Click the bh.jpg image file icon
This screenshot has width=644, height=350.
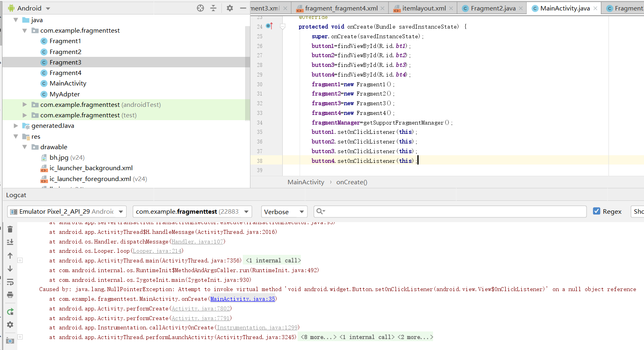pyautogui.click(x=44, y=158)
